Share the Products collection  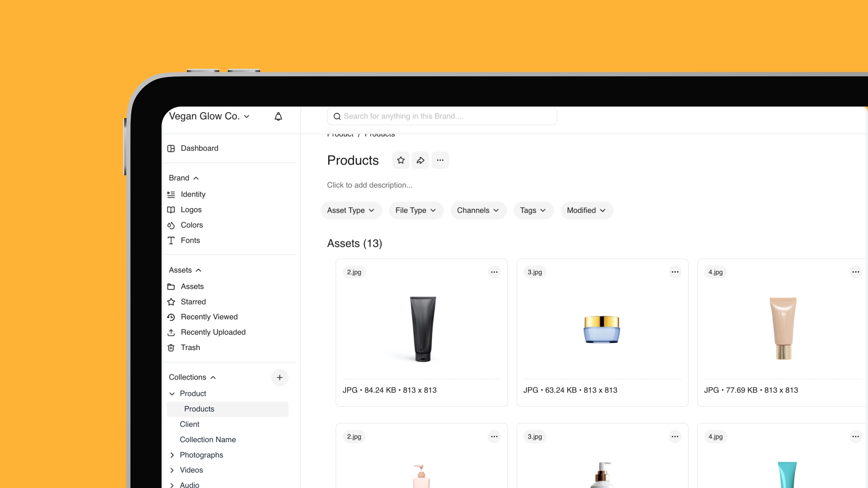[420, 160]
